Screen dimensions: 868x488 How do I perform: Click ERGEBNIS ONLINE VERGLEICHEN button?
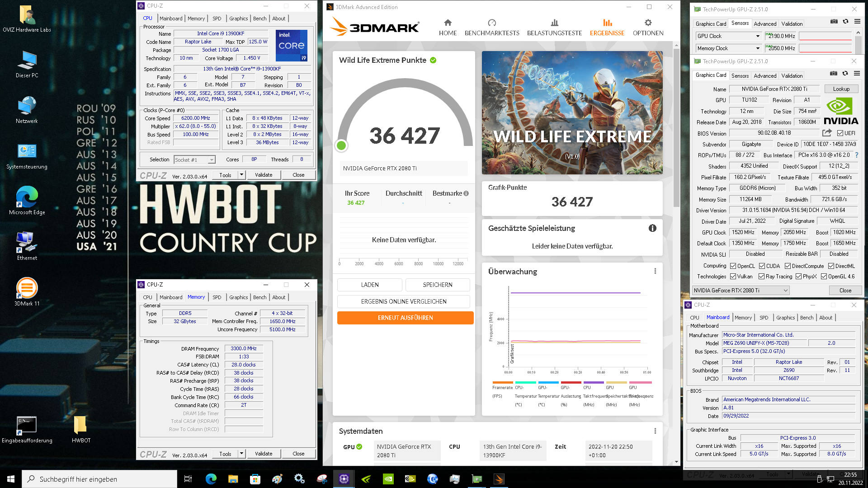coord(404,301)
